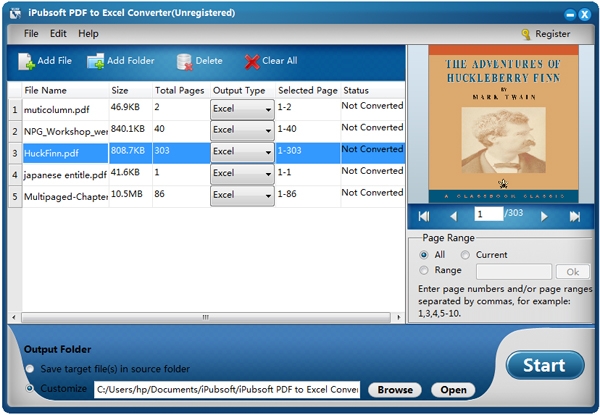
Task: Click the Browse button
Action: coord(395,390)
